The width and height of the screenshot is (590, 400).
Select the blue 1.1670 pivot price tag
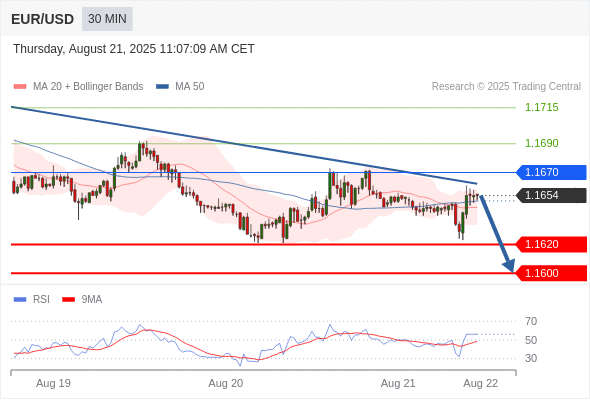pos(551,172)
